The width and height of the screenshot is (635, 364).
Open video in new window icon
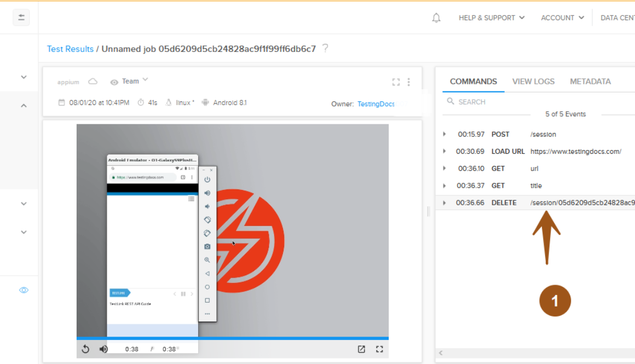pos(361,349)
